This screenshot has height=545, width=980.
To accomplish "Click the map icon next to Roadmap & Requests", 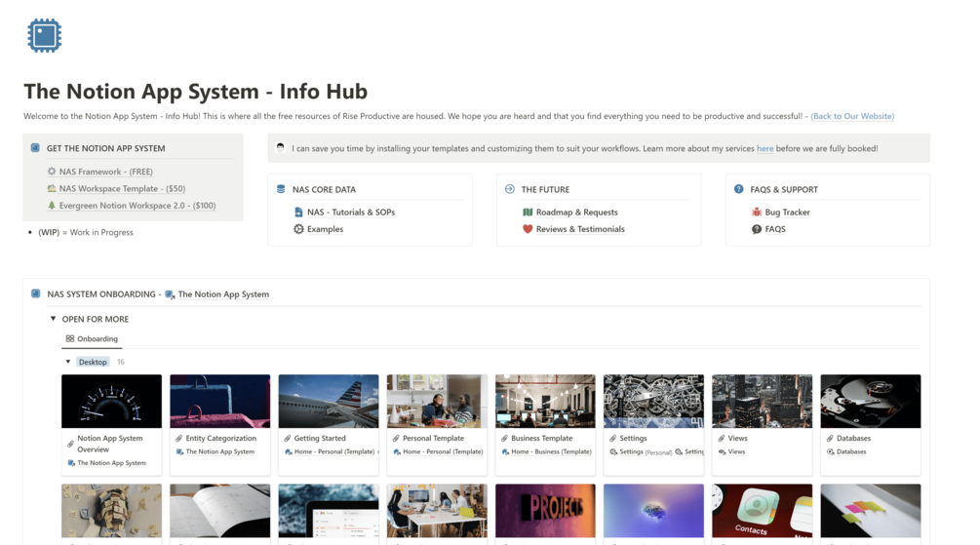I will 528,212.
